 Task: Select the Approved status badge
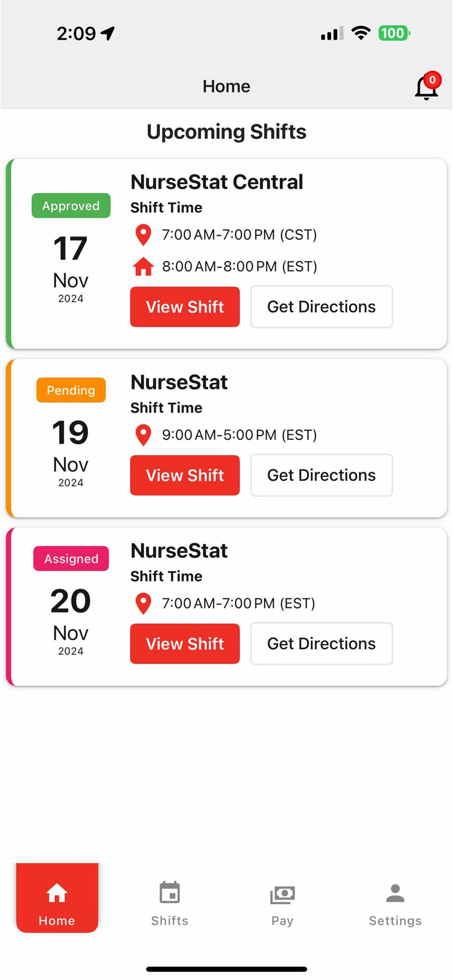(70, 206)
